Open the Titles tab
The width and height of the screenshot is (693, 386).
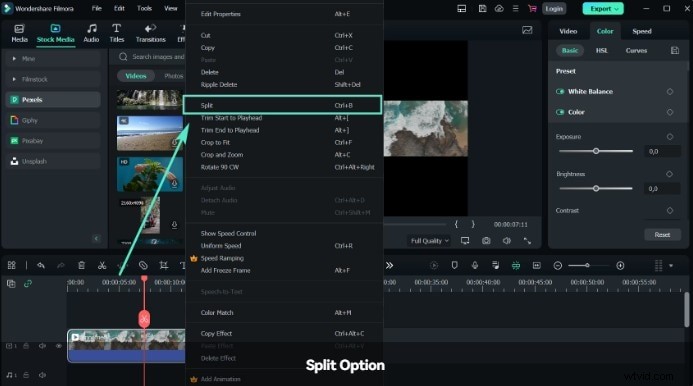(117, 34)
